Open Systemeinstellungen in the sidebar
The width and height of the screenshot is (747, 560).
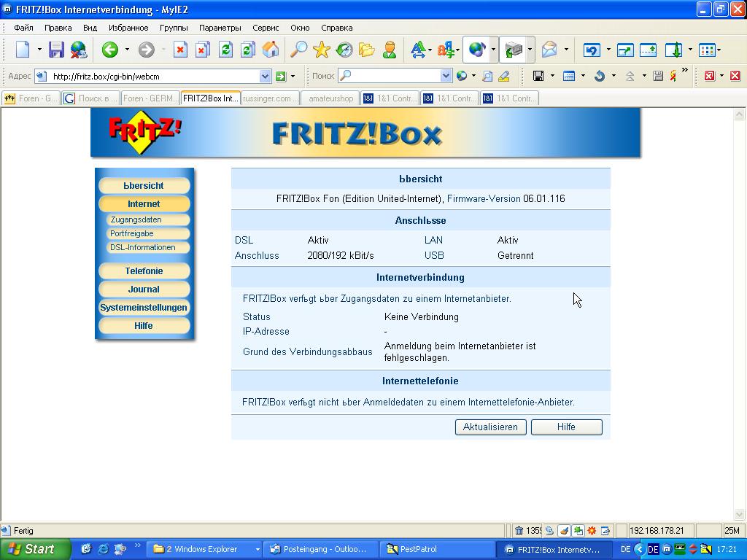[x=144, y=307]
